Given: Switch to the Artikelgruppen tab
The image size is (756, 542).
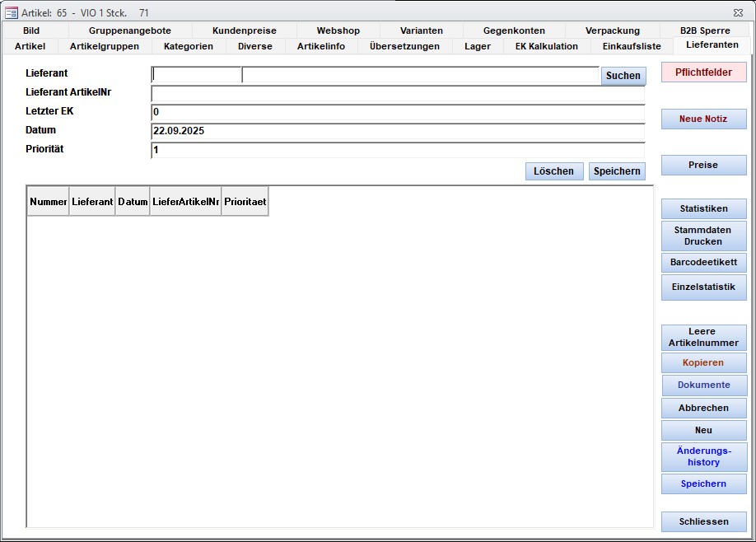Looking at the screenshot, I should (105, 46).
